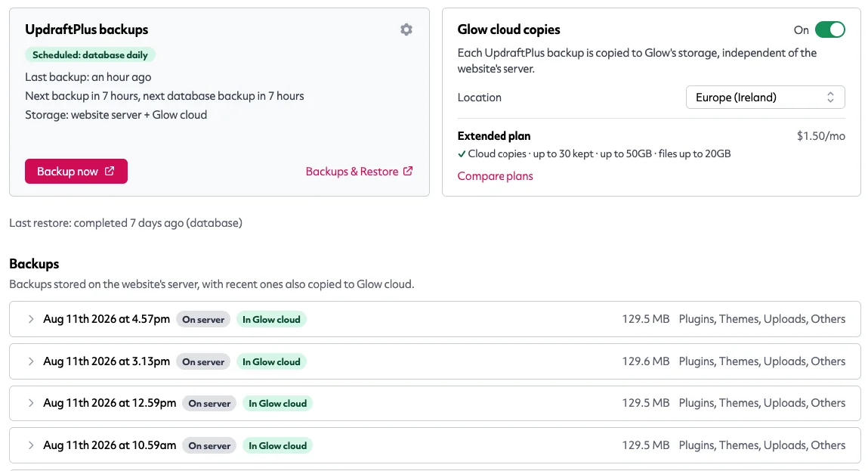Click external-link icon beside Backups & Restore
The height and width of the screenshot is (471, 868).
408,171
